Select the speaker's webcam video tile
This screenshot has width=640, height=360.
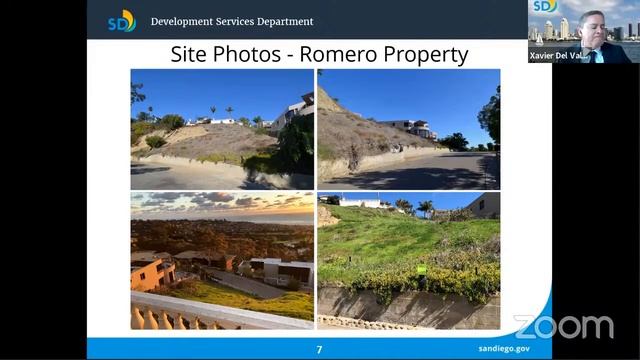(x=584, y=31)
